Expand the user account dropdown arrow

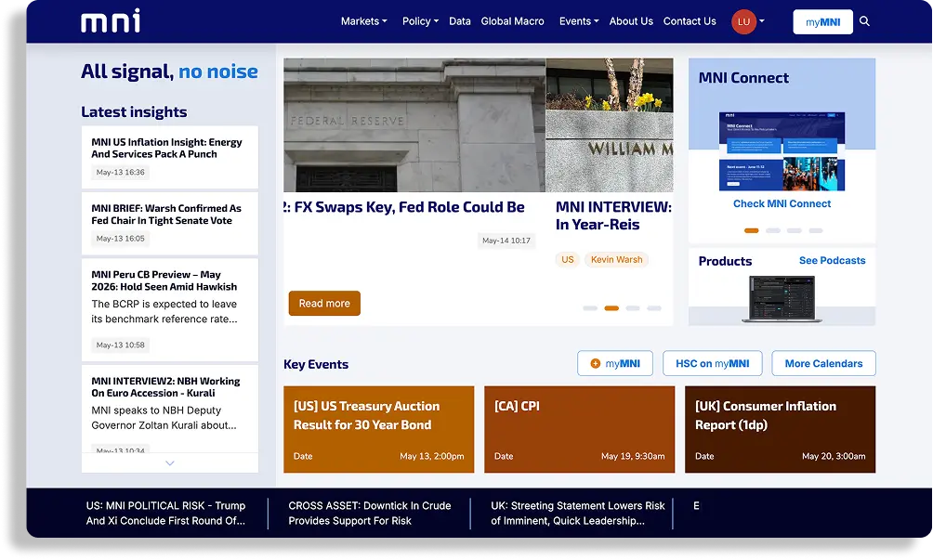point(762,21)
